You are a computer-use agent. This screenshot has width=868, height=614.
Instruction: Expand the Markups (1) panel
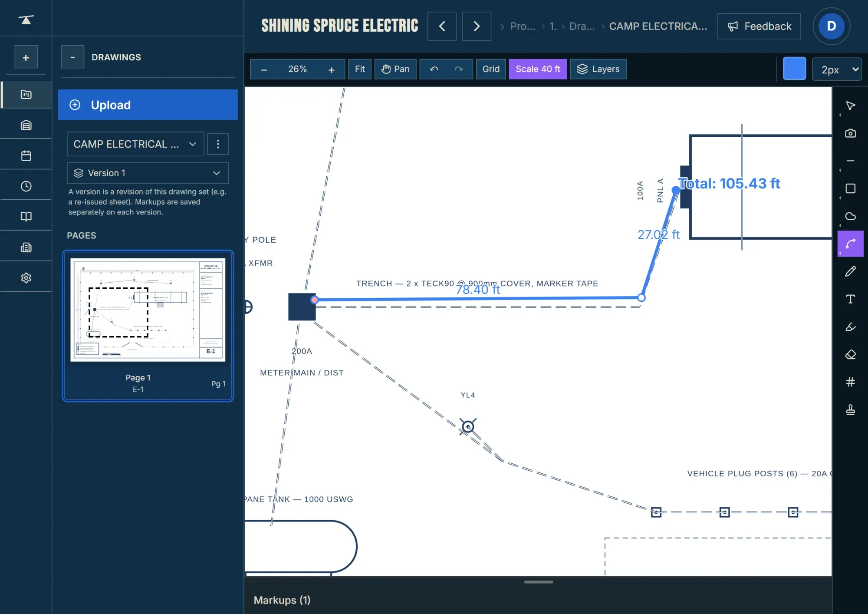[x=282, y=600]
